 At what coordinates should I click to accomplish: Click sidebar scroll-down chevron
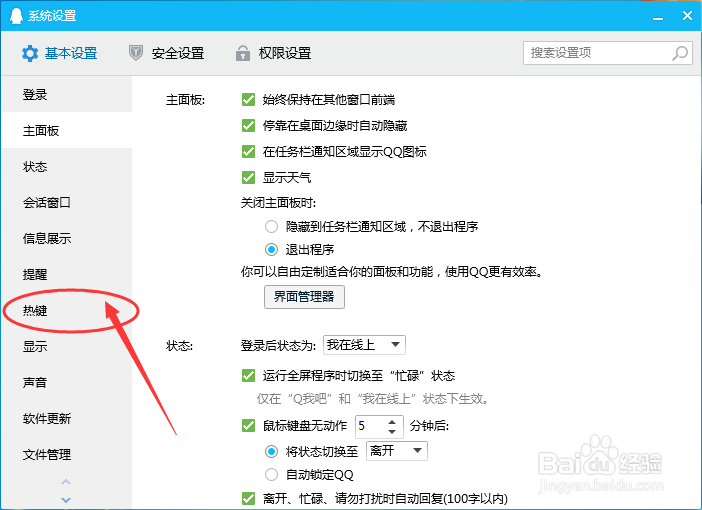point(66,500)
